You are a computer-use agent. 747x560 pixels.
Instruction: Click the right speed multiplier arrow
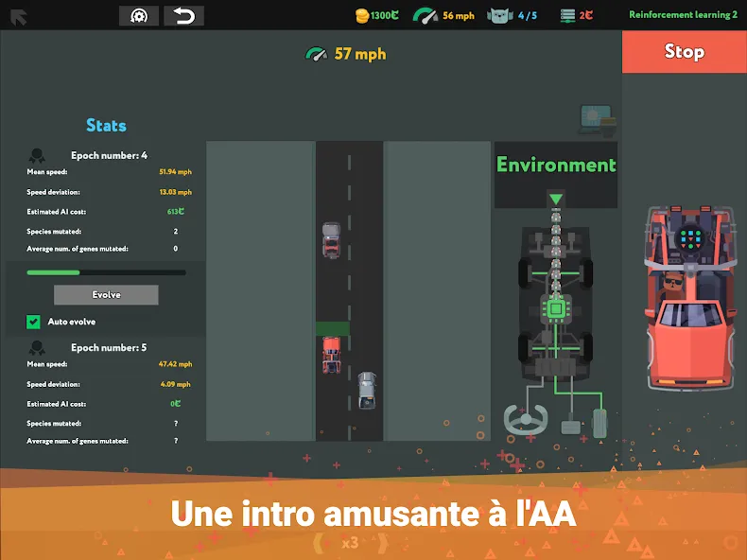[382, 543]
